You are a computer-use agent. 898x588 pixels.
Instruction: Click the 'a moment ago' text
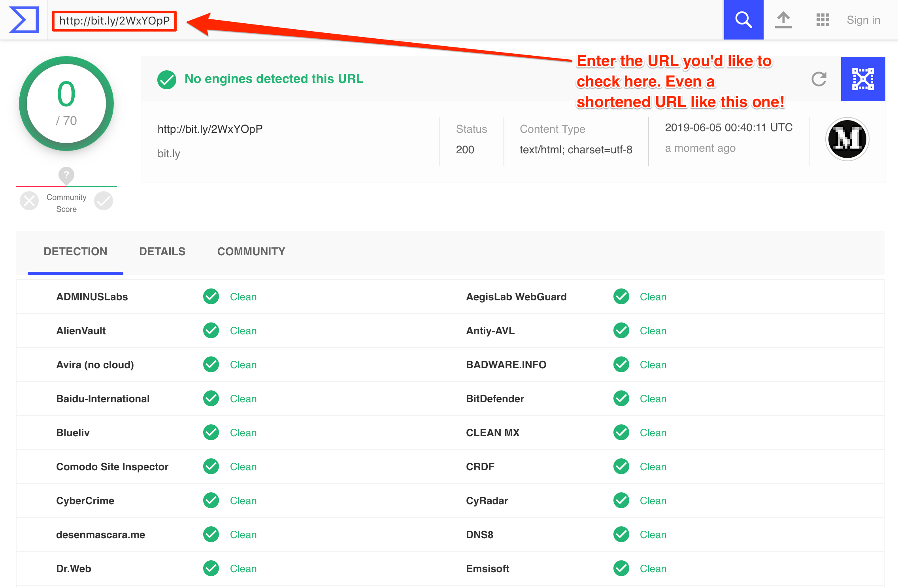700,148
